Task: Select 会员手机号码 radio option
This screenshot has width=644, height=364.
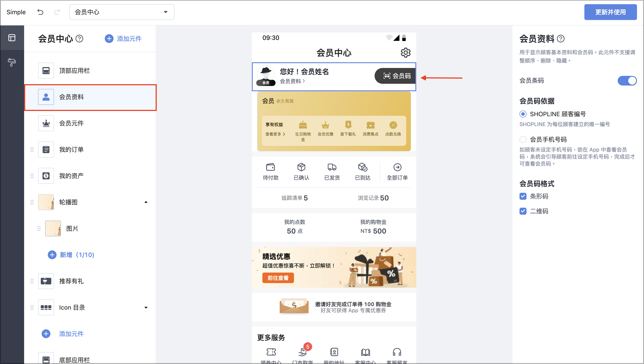Action: pos(523,139)
